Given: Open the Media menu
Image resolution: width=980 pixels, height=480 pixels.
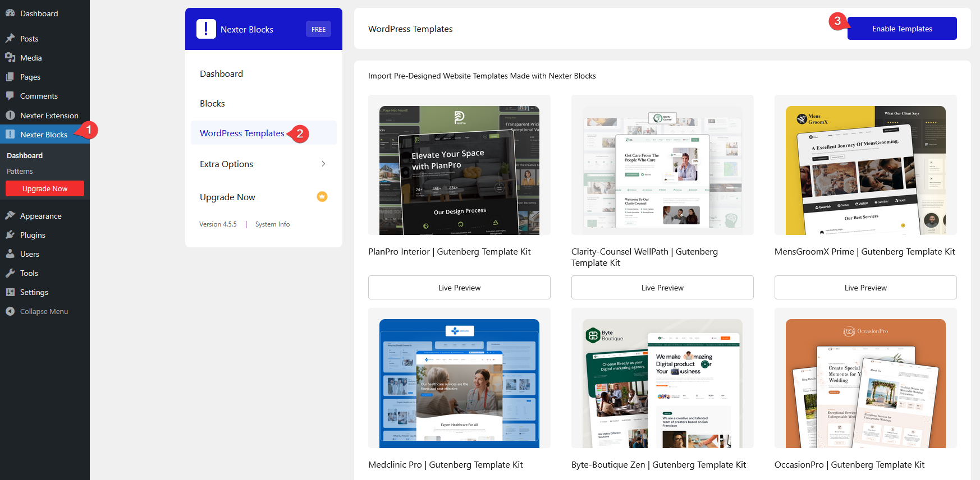Looking at the screenshot, I should [x=45, y=58].
